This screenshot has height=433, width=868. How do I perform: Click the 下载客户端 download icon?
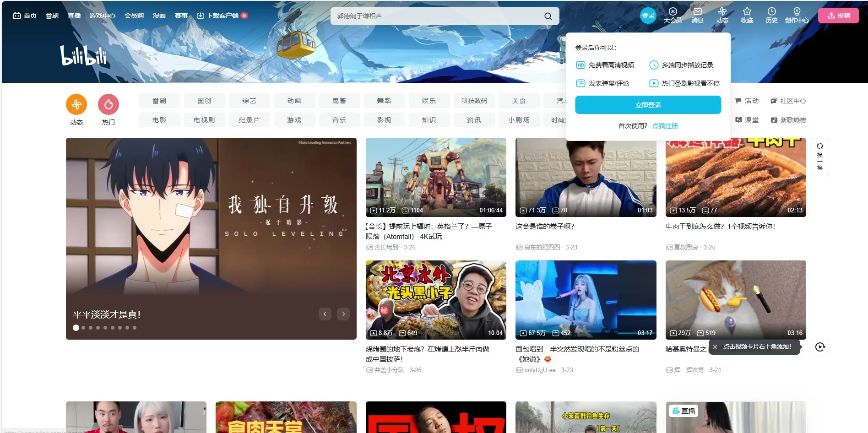[201, 16]
